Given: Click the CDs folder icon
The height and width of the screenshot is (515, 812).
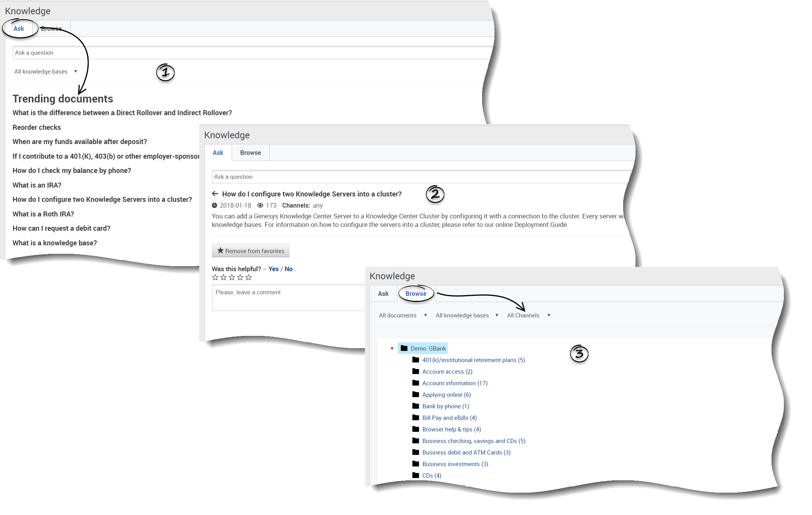Looking at the screenshot, I should pos(415,475).
